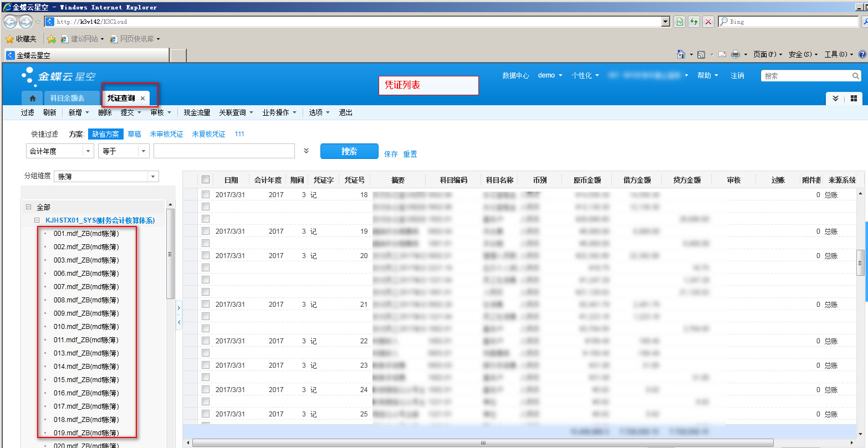The image size is (868, 448).
Task: Click the IE stop loading X button
Action: [708, 22]
